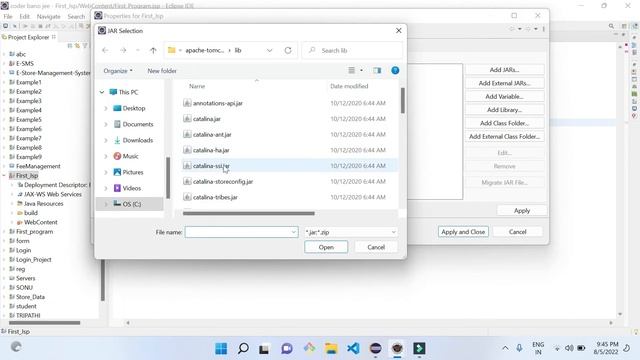
Task: Click Add Variable... button
Action: 504,96
